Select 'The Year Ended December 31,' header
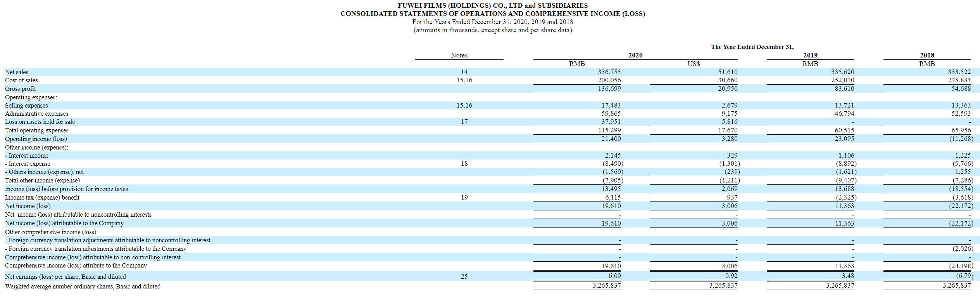This screenshot has width=980, height=297. [752, 47]
